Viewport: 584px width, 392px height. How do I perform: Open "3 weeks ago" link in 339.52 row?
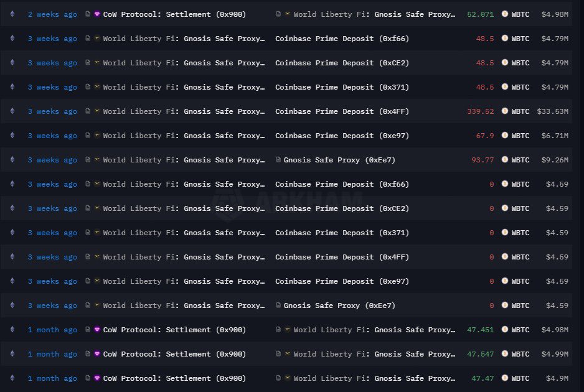[52, 111]
